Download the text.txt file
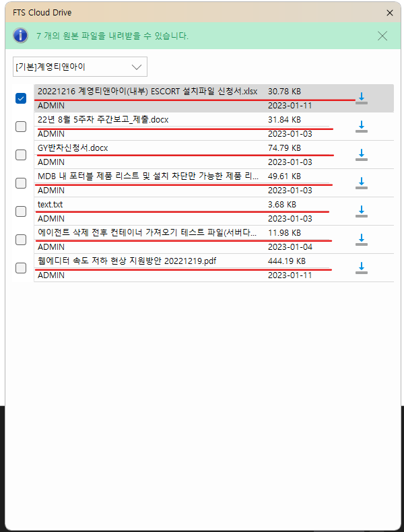This screenshot has height=532, width=404. [x=362, y=211]
